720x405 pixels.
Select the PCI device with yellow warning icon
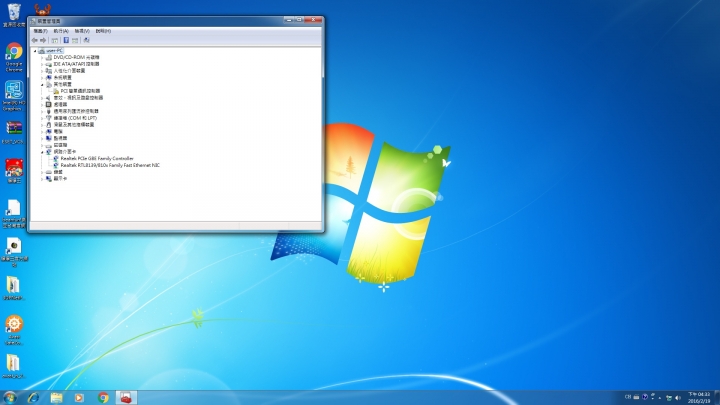pos(76,91)
